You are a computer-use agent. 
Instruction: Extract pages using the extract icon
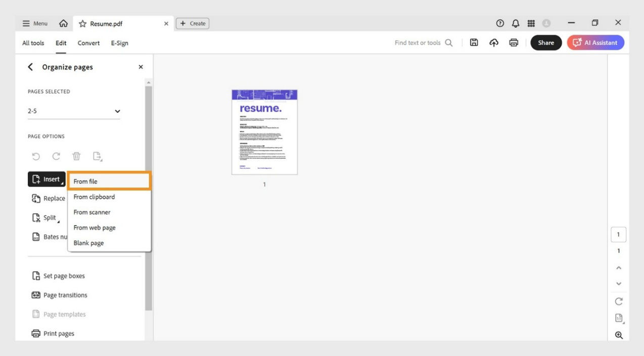pyautogui.click(x=96, y=157)
